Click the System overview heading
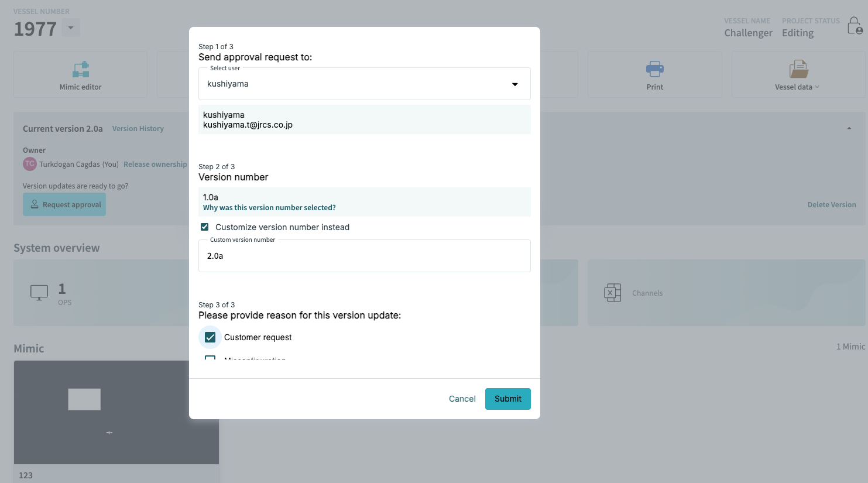 tap(57, 248)
